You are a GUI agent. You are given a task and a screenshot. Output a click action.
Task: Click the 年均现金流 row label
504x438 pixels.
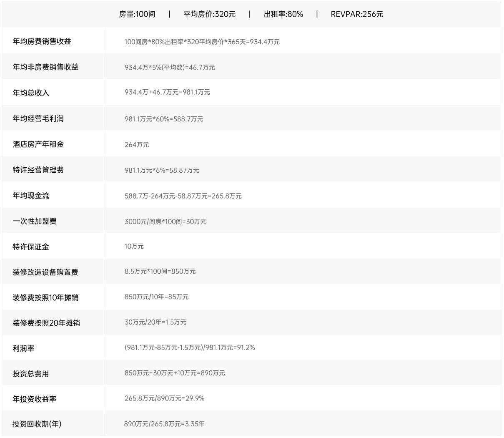click(31, 196)
